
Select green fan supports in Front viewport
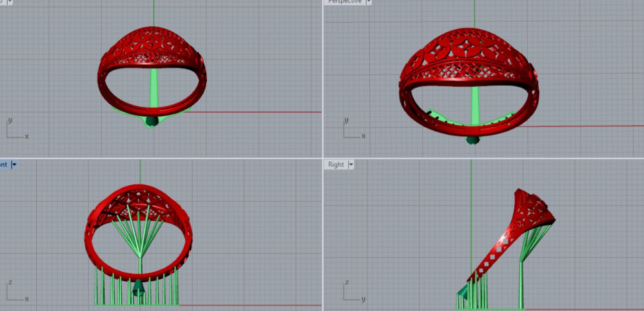point(139,226)
